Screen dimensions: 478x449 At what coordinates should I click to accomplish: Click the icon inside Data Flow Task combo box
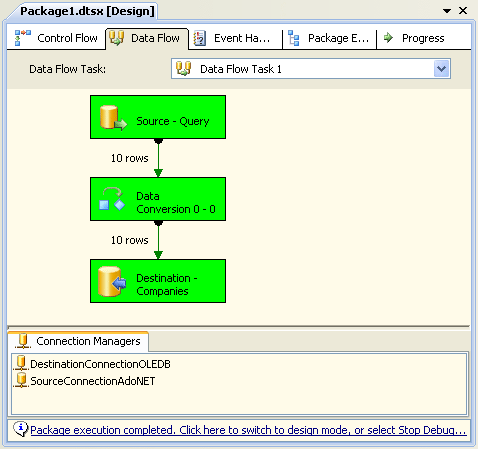coord(183,69)
